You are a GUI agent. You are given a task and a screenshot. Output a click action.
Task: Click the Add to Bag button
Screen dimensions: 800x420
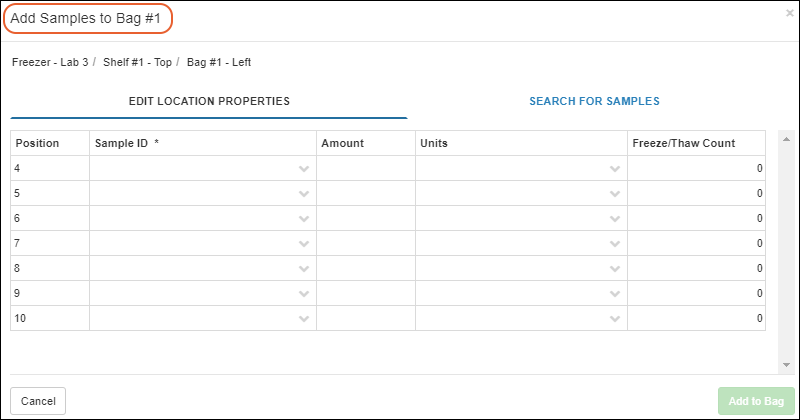(x=756, y=401)
